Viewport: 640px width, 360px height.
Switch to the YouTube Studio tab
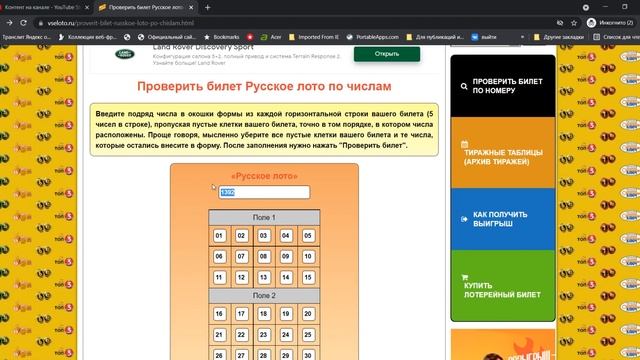(x=43, y=7)
